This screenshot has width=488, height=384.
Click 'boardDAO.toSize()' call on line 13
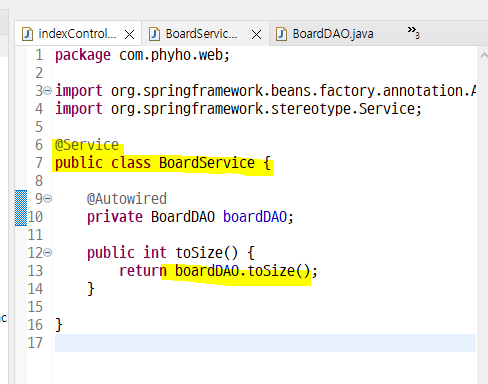[243, 271]
